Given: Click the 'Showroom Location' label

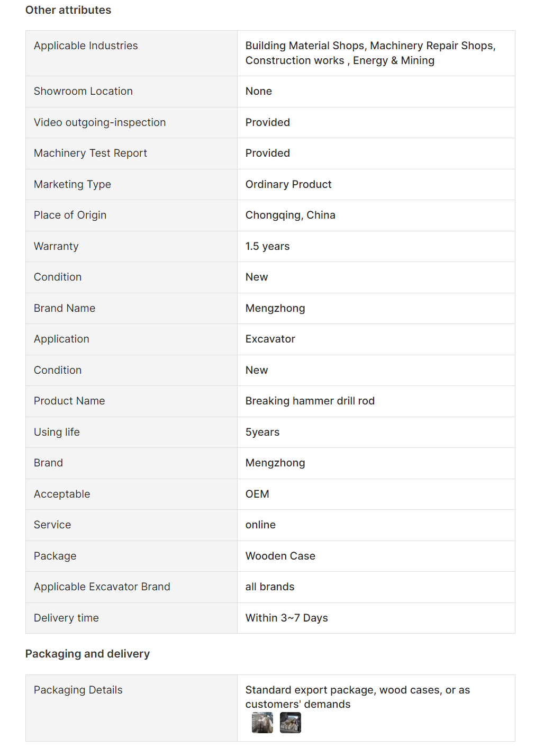Looking at the screenshot, I should click(x=83, y=91).
